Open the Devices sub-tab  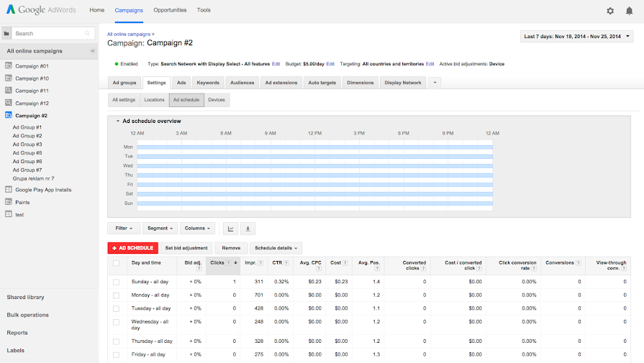pyautogui.click(x=217, y=100)
